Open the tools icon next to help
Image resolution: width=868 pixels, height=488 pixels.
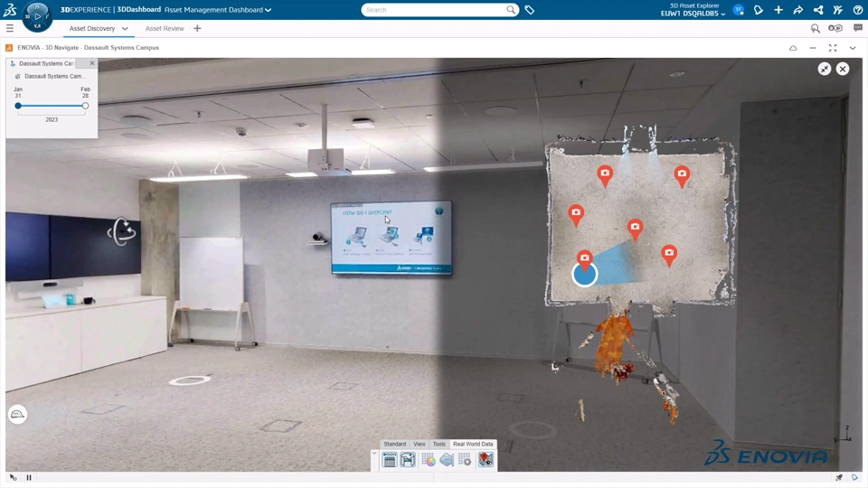[837, 9]
